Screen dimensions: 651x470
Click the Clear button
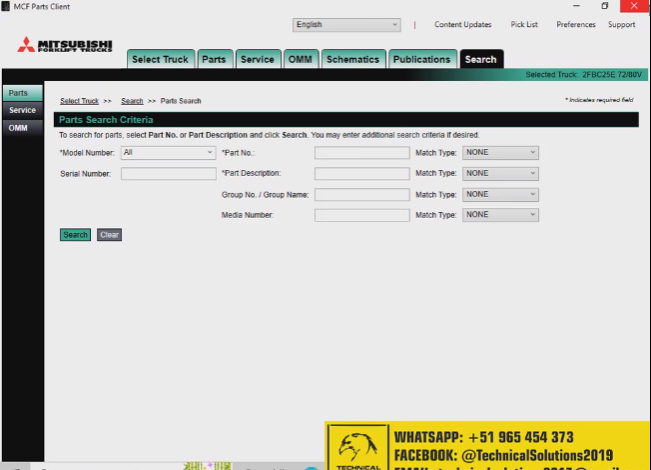(109, 235)
